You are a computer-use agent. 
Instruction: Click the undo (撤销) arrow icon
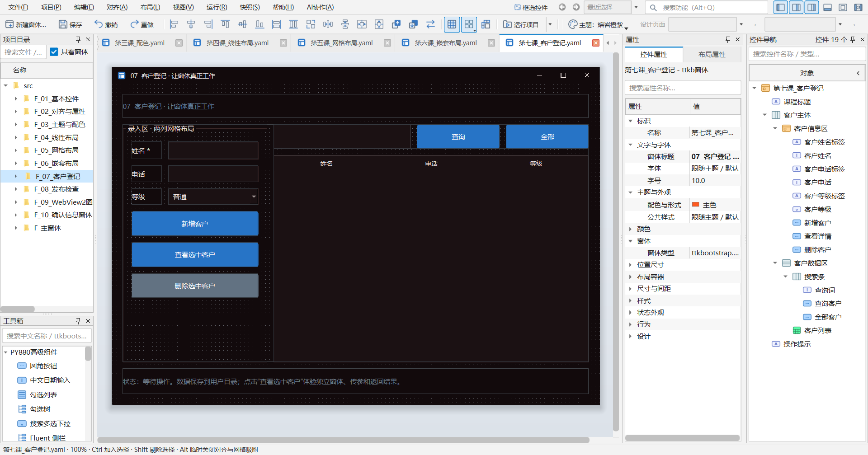tap(99, 24)
